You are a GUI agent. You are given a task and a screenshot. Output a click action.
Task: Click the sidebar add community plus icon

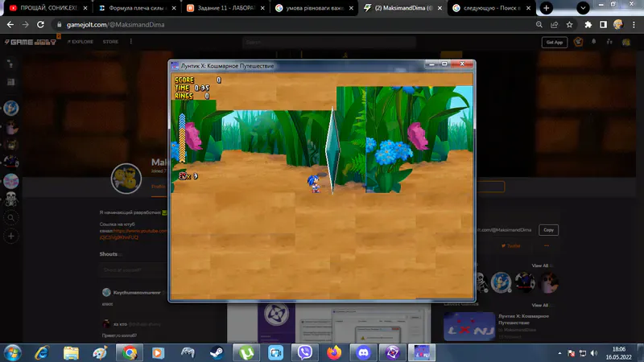(11, 236)
